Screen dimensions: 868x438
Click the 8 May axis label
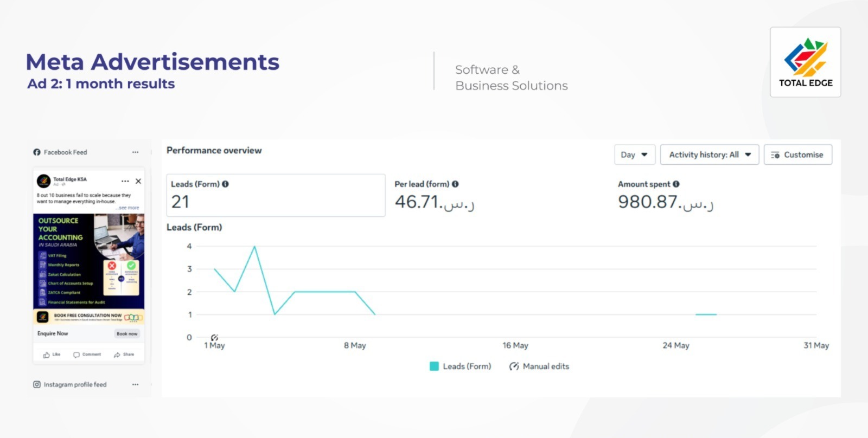click(355, 345)
